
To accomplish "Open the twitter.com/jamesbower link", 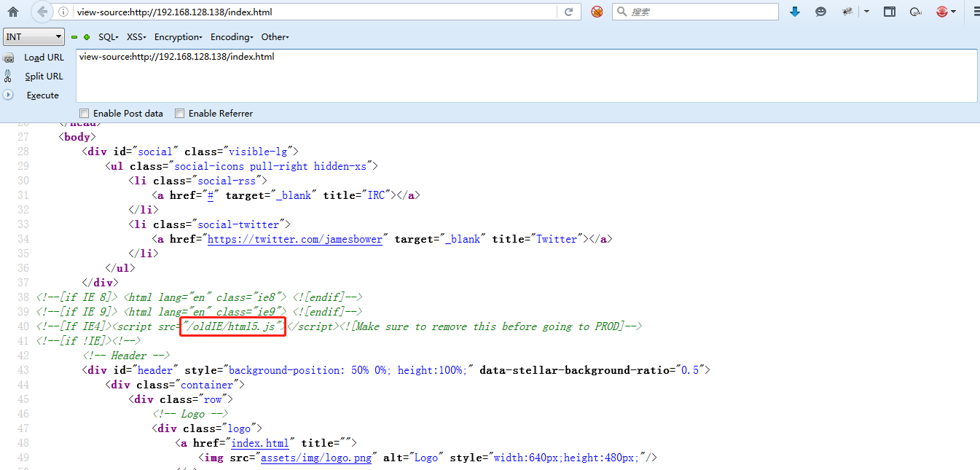I will pyautogui.click(x=295, y=239).
